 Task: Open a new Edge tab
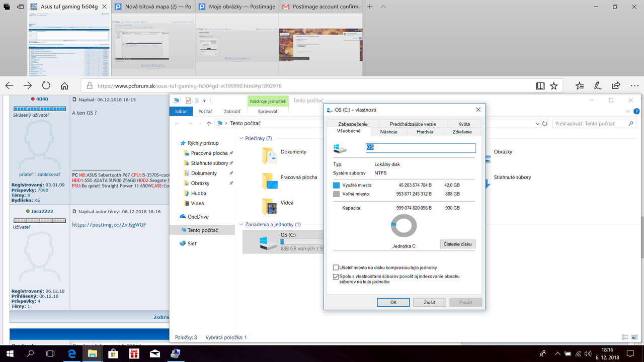point(370,7)
